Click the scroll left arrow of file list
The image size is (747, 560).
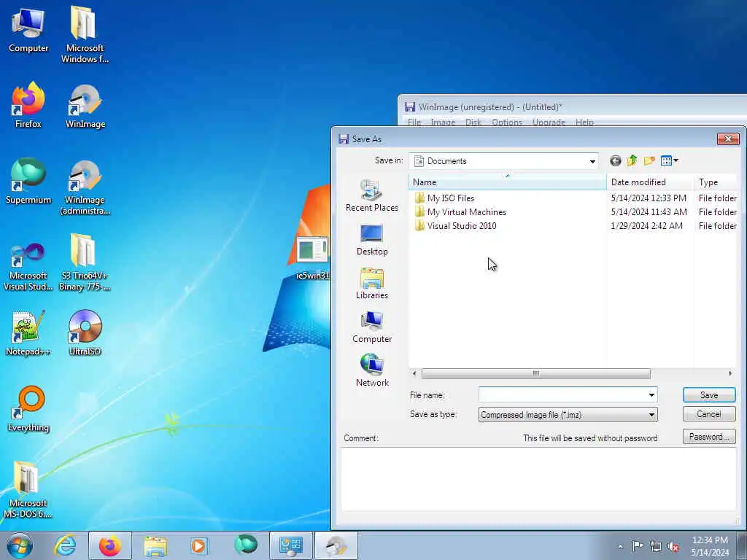point(414,374)
